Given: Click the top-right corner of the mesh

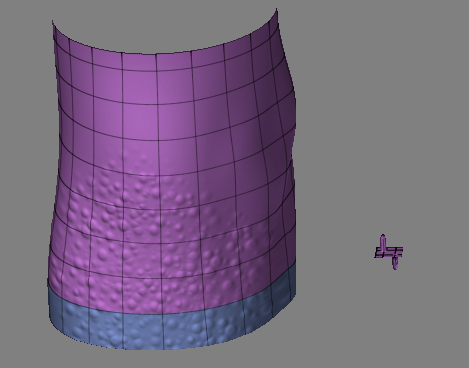Looking at the screenshot, I should (276, 10).
